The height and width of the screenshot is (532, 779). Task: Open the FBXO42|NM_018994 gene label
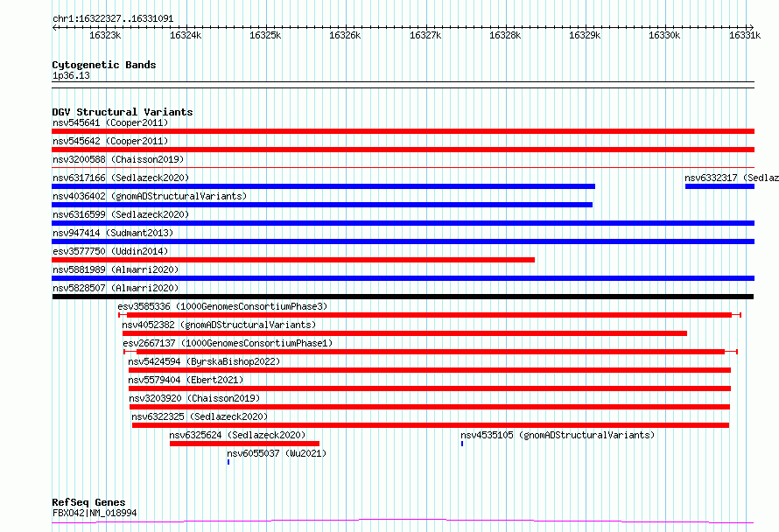coord(95,513)
